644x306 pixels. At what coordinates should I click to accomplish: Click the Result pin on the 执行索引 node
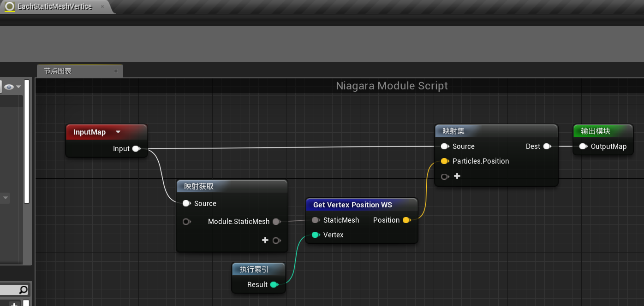(274, 284)
